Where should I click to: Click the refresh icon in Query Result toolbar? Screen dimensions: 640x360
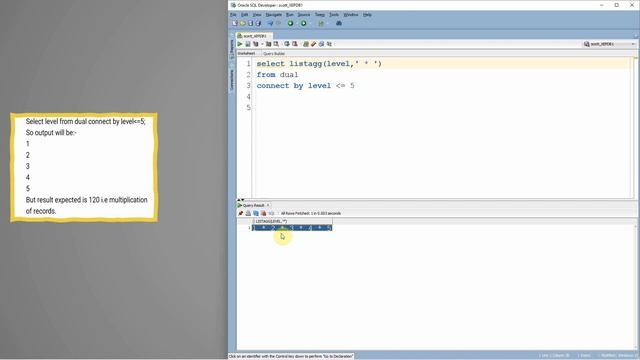(x=256, y=213)
